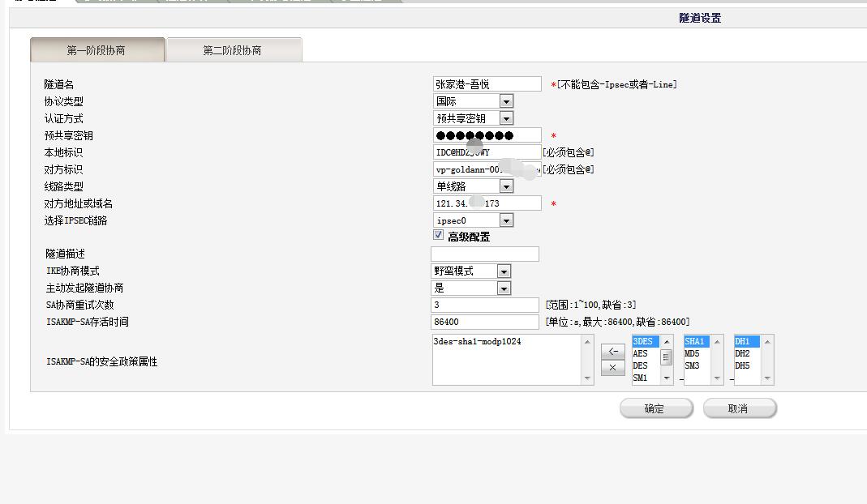Focus the 对方标识 input field

tap(487, 169)
